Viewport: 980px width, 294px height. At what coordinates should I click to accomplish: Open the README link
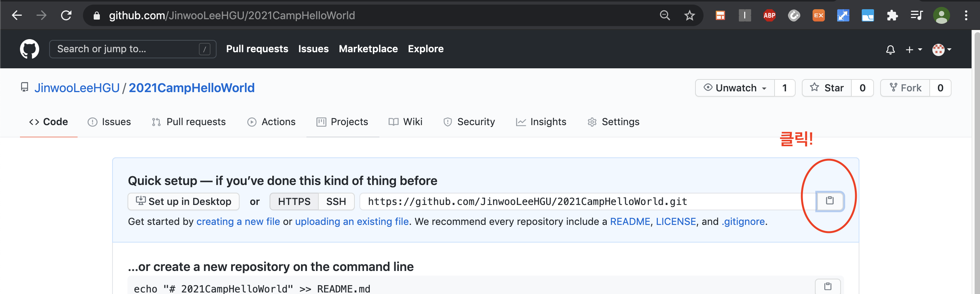click(630, 221)
